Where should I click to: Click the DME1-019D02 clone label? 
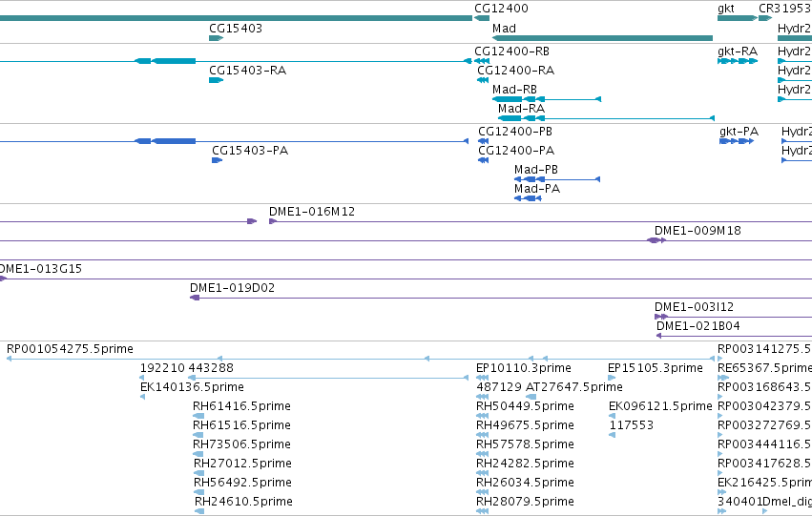(x=232, y=288)
